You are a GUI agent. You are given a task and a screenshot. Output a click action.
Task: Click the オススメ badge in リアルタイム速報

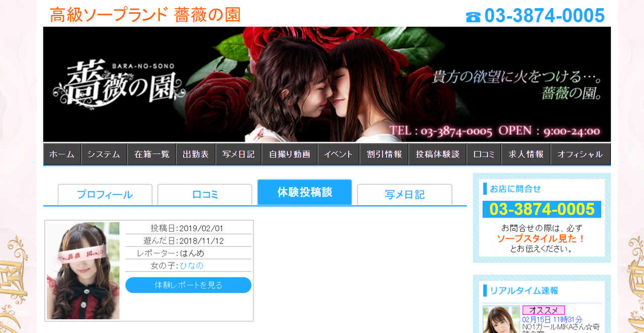[543, 310]
